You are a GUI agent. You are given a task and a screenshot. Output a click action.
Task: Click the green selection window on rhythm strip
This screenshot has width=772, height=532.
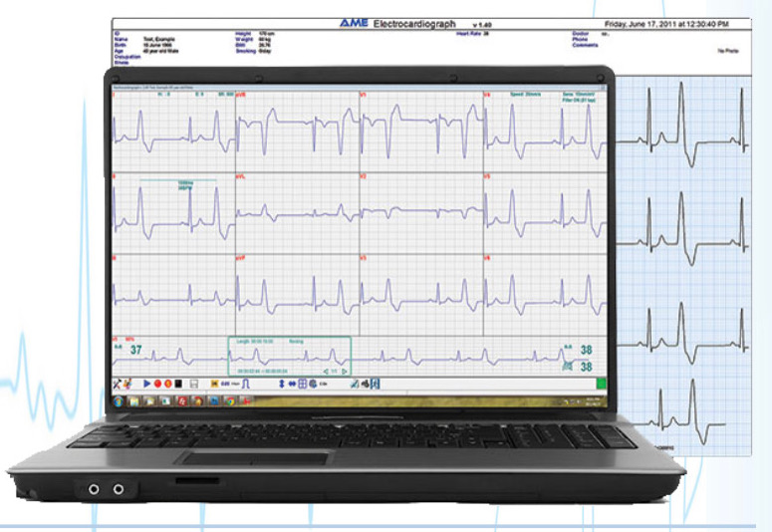coord(290,356)
